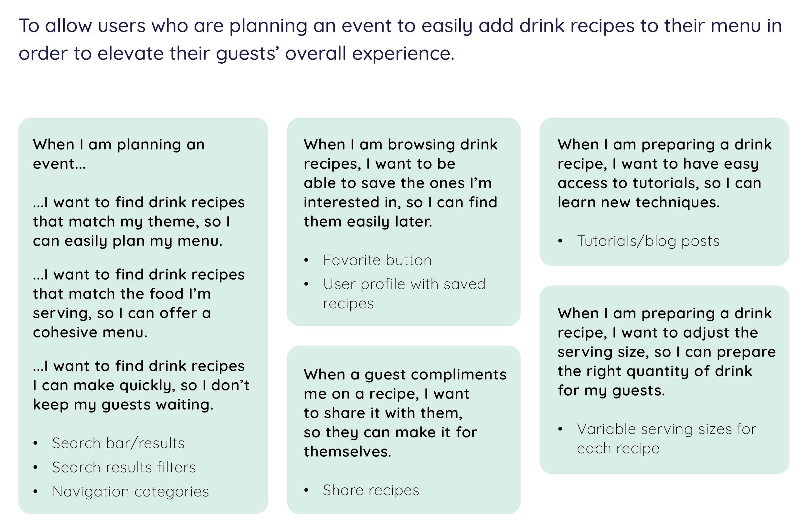This screenshot has width=808, height=532.
Task: Select the 'Search bar/results' bullet
Action: [118, 443]
